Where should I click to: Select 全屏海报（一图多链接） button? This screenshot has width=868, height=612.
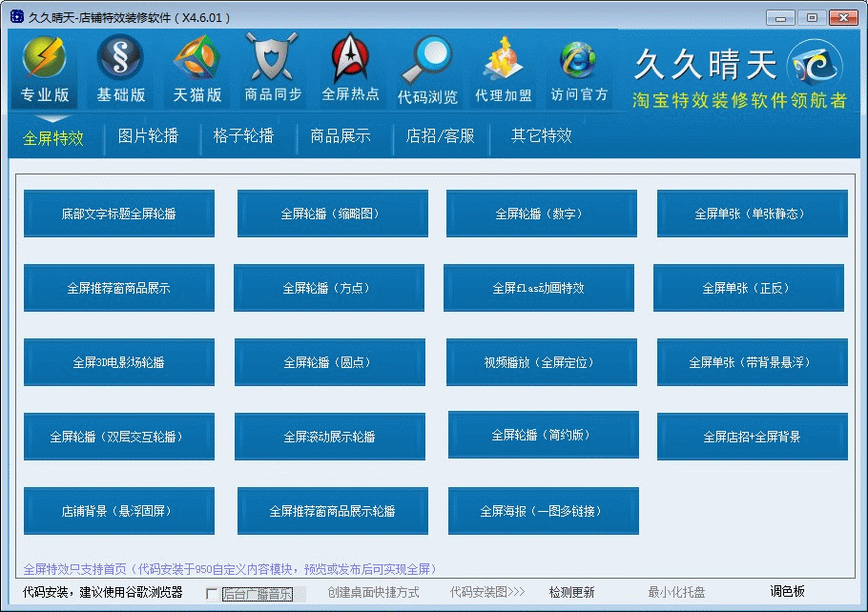[541, 511]
